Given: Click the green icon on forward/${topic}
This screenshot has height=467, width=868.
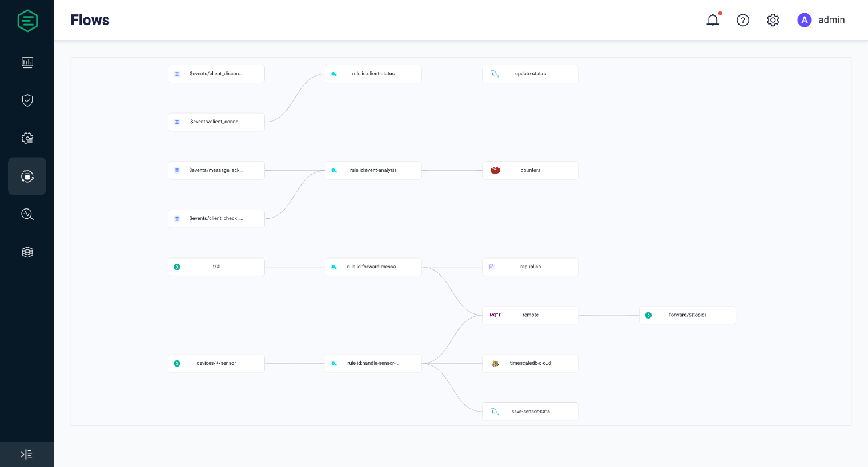Looking at the screenshot, I should (648, 315).
